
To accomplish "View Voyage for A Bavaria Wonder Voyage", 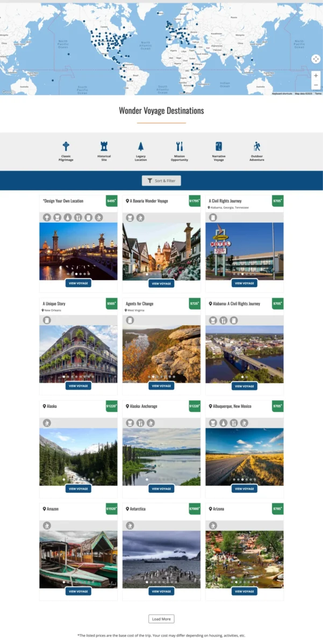I will 161,283.
